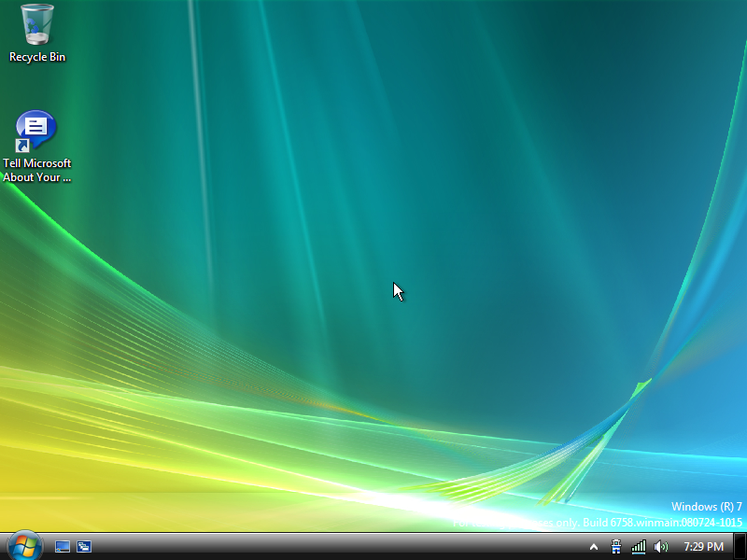Open the Start menu orb

25,546
